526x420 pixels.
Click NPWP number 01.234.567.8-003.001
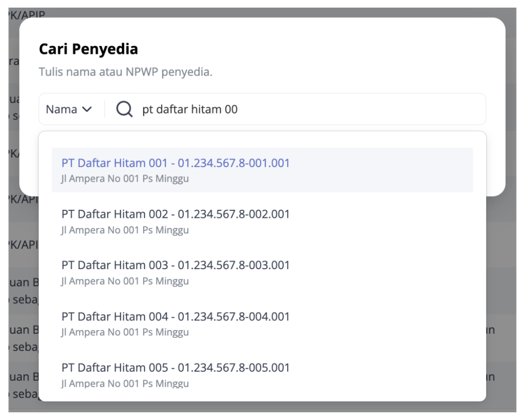coord(234,265)
